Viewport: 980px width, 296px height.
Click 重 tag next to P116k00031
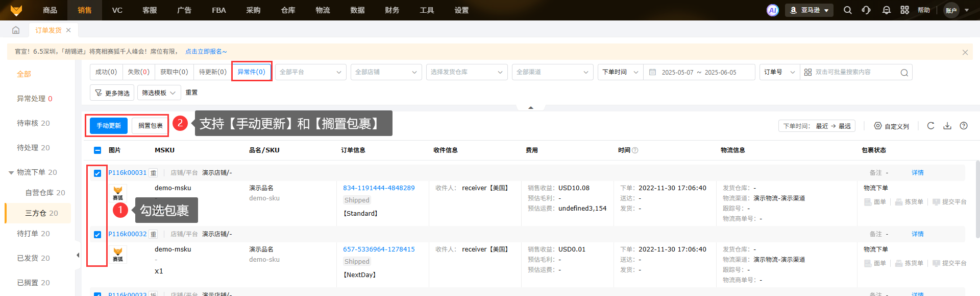click(154, 173)
